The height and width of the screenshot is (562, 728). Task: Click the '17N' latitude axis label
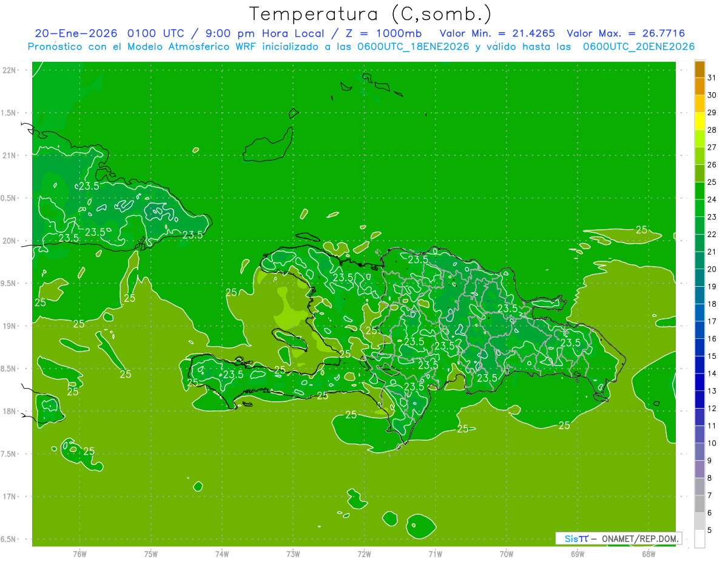pyautogui.click(x=9, y=497)
